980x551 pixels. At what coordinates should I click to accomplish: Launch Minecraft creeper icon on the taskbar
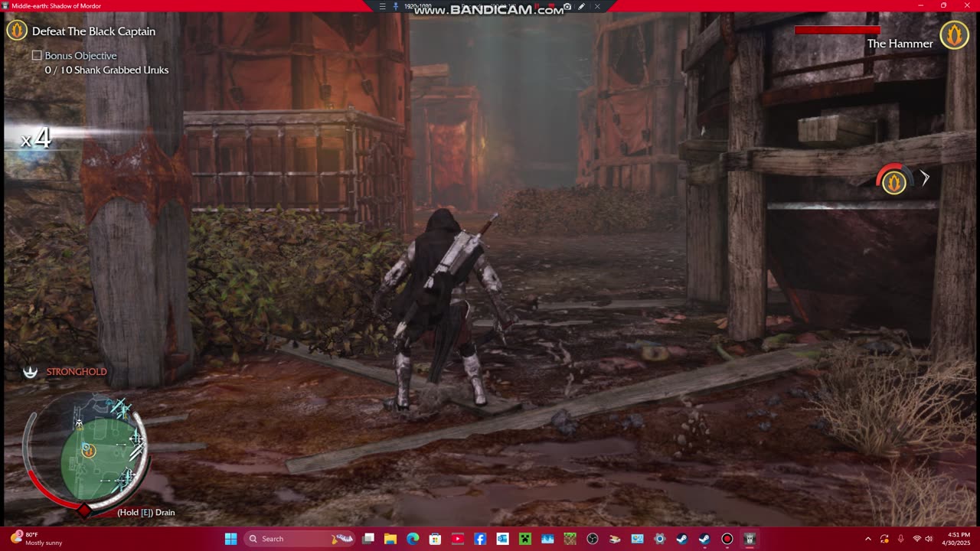524,539
